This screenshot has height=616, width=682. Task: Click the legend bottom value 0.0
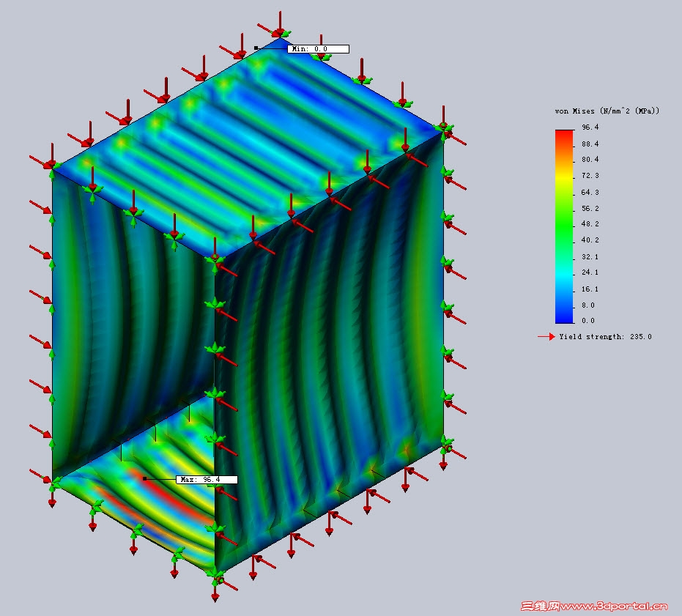click(x=588, y=320)
